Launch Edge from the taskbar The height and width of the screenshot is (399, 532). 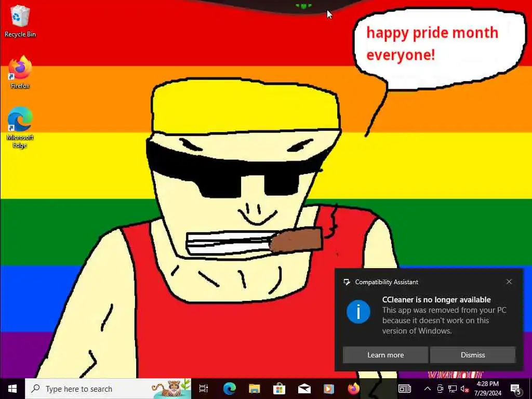pyautogui.click(x=229, y=389)
